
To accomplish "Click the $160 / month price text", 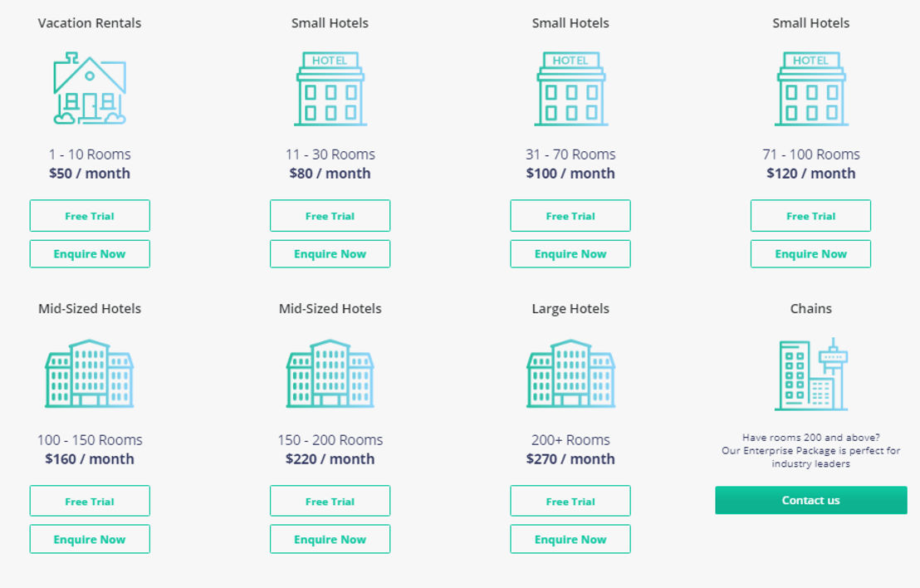I will 90,459.
